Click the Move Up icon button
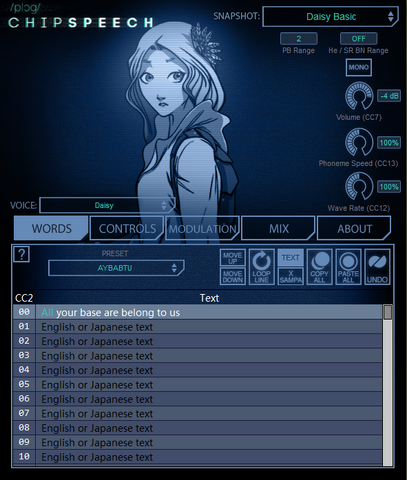 pos(233,257)
